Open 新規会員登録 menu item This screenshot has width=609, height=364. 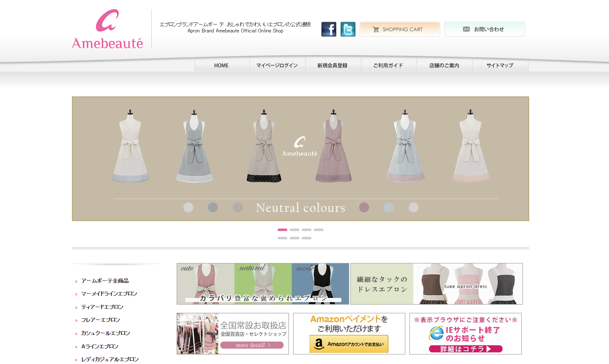[x=333, y=66]
